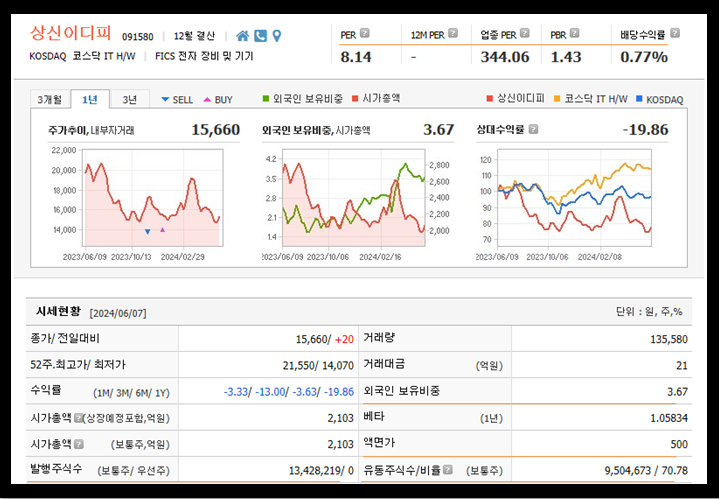
Task: Open help icon next to 배당수익률
Action: pyautogui.click(x=675, y=33)
